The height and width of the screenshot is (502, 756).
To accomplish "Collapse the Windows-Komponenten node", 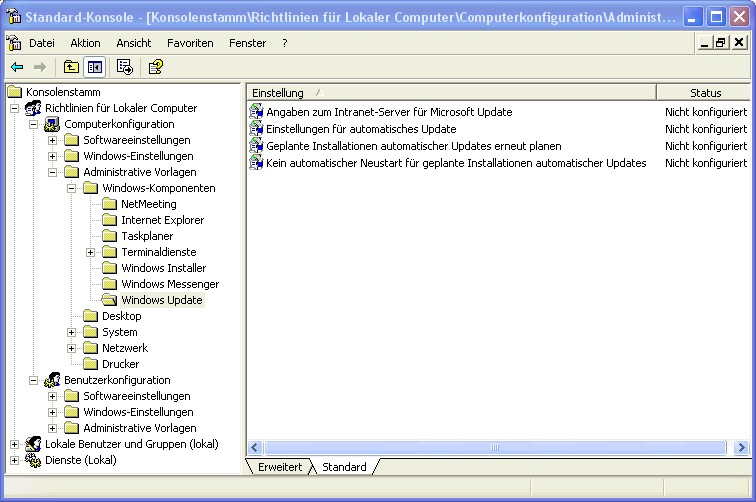I will coord(71,188).
